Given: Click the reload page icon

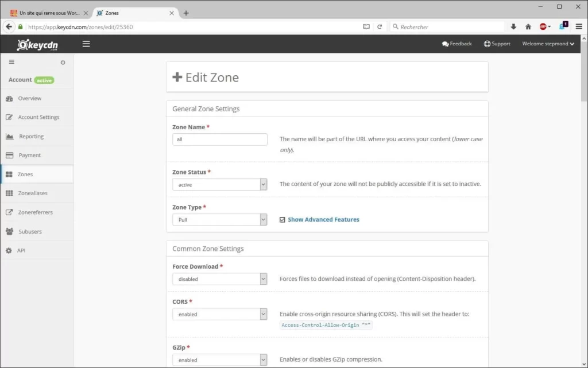Looking at the screenshot, I should [380, 26].
